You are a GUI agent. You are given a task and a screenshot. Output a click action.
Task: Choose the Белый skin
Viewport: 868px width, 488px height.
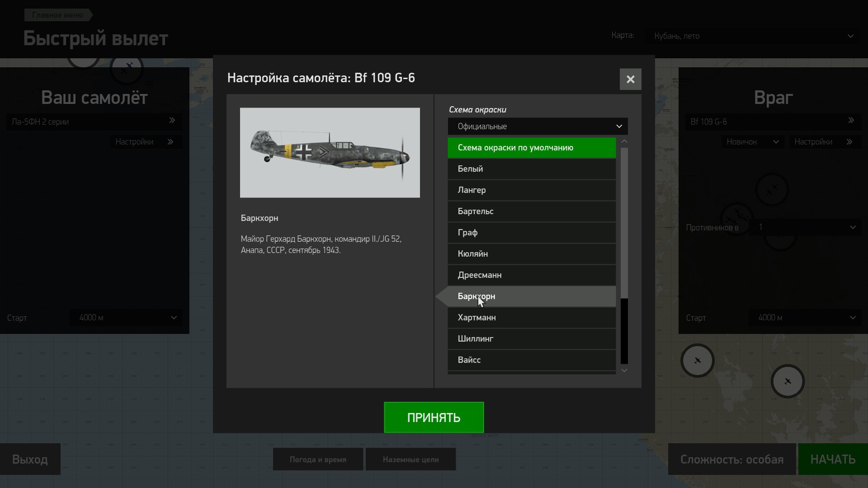tap(532, 169)
